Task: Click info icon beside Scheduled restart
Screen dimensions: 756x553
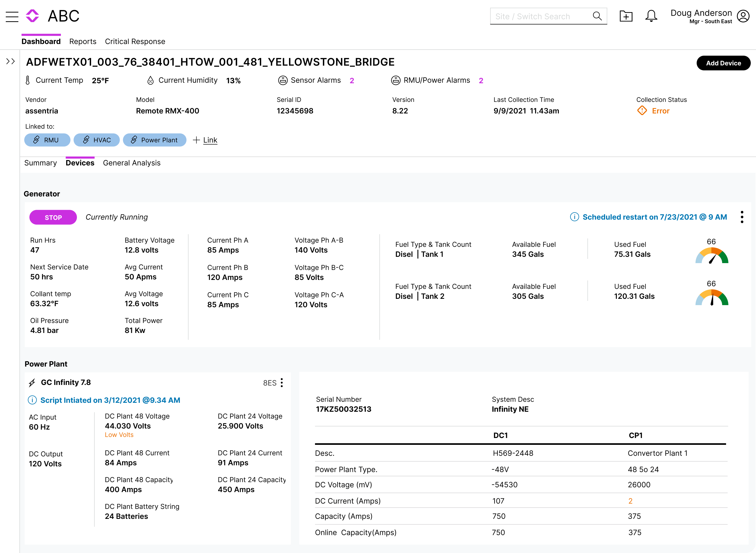Action: 574,217
